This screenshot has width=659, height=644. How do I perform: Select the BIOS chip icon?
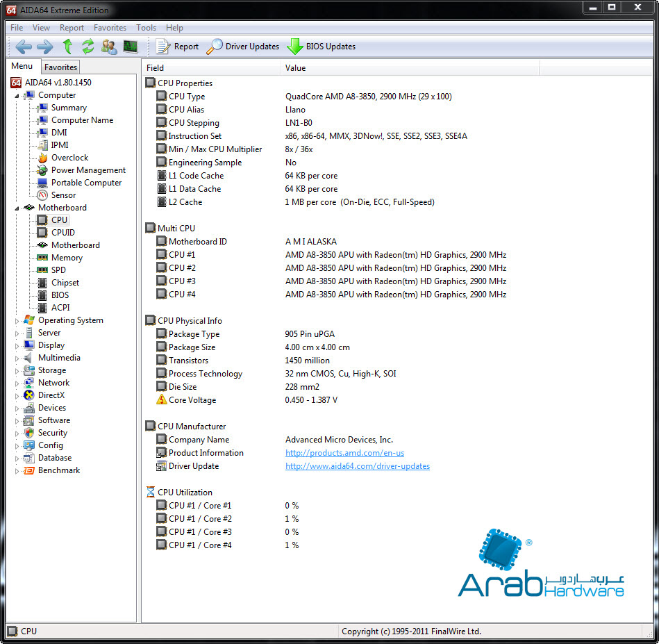[x=42, y=295]
